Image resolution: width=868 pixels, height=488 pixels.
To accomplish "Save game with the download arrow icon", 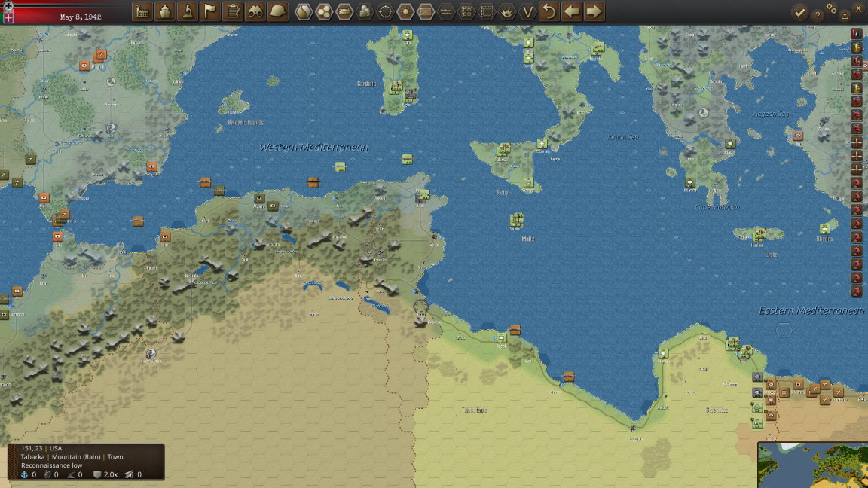I will (x=845, y=16).
